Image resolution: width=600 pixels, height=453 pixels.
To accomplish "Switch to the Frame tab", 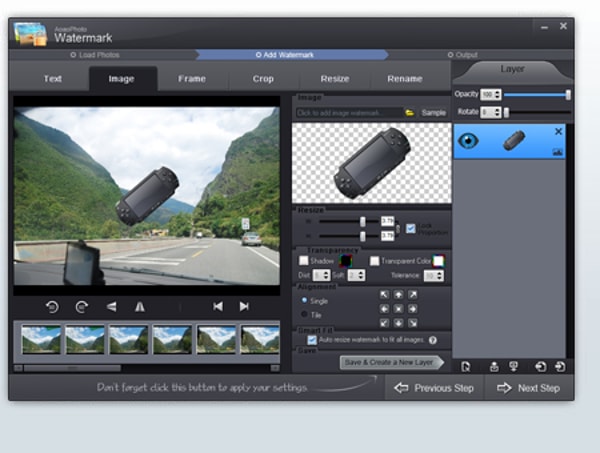I will coord(192,79).
